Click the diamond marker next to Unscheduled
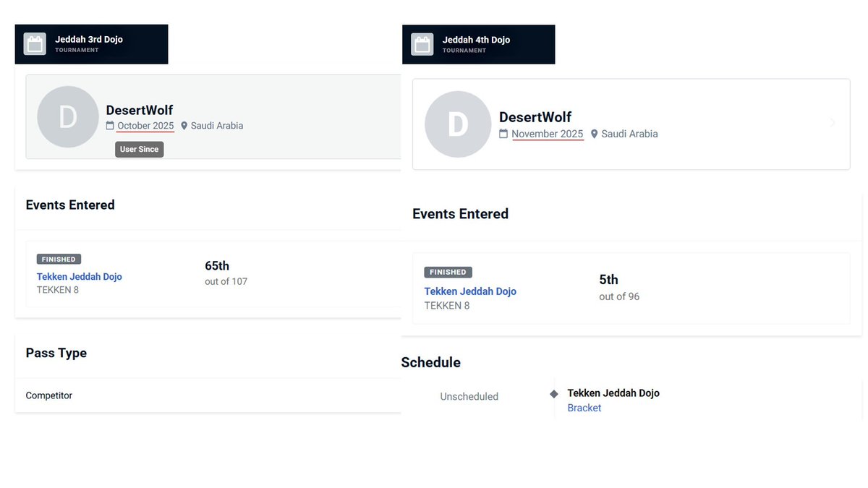This screenshot has width=868, height=488. click(554, 394)
